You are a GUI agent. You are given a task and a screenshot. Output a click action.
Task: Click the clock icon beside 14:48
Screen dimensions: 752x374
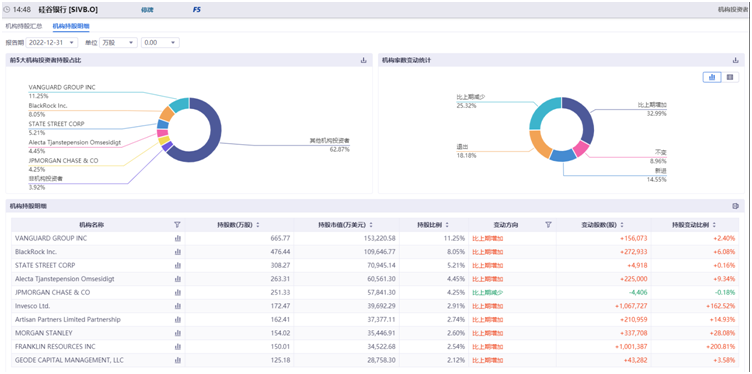[6, 9]
